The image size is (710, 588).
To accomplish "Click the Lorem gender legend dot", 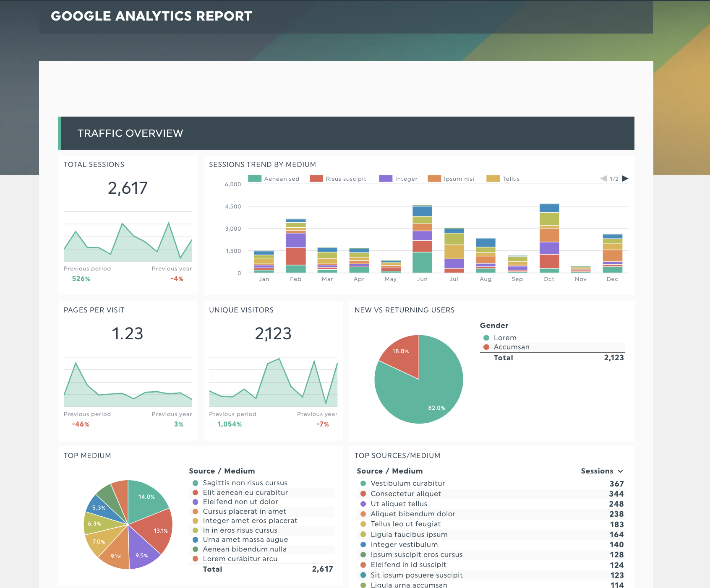I will (x=486, y=338).
